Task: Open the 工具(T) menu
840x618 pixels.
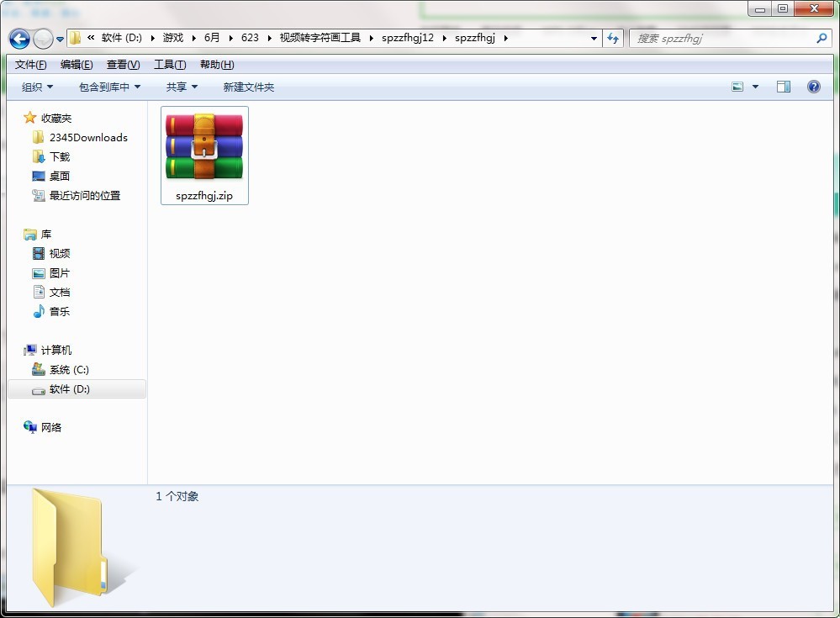Action: pos(170,65)
